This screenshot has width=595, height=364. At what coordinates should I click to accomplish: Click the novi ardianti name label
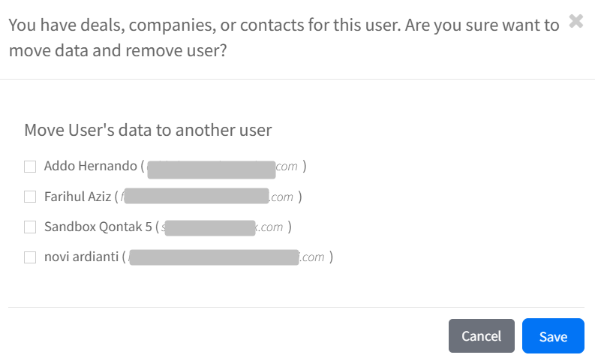tap(81, 257)
